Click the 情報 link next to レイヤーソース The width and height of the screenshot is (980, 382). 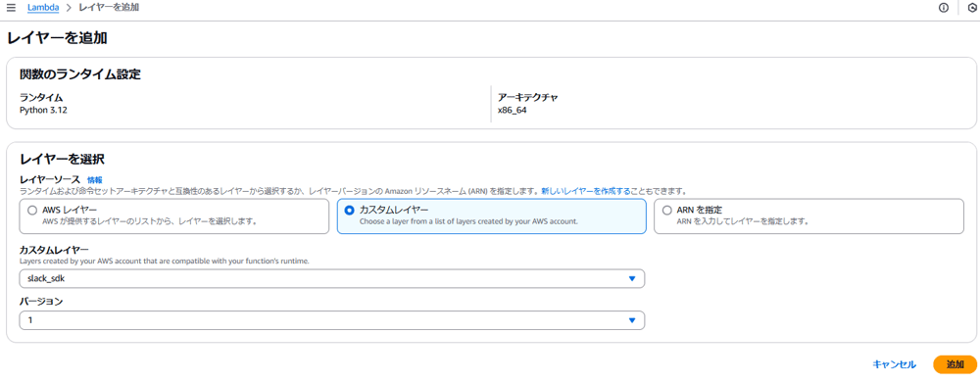pyautogui.click(x=94, y=180)
